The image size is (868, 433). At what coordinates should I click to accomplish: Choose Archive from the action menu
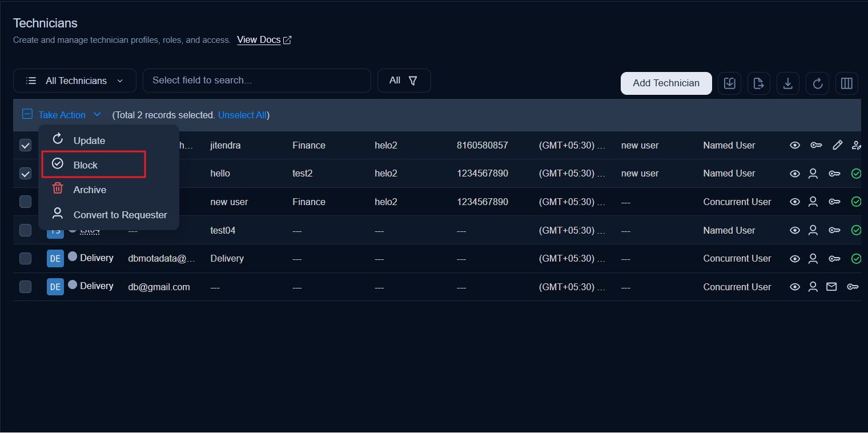[108, 190]
